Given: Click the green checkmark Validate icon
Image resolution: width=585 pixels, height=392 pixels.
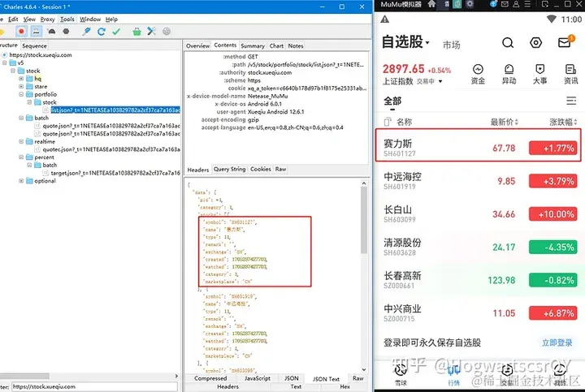Looking at the screenshot, I should click(116, 32).
